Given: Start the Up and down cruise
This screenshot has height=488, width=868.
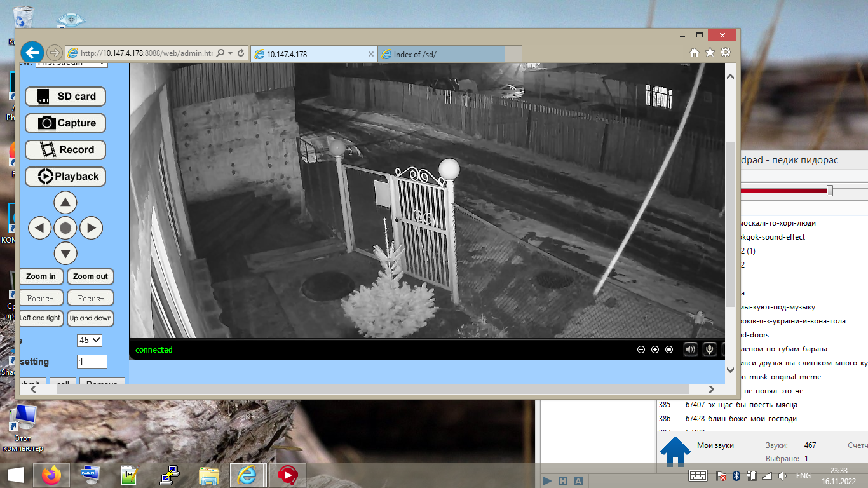Looking at the screenshot, I should pos(90,318).
